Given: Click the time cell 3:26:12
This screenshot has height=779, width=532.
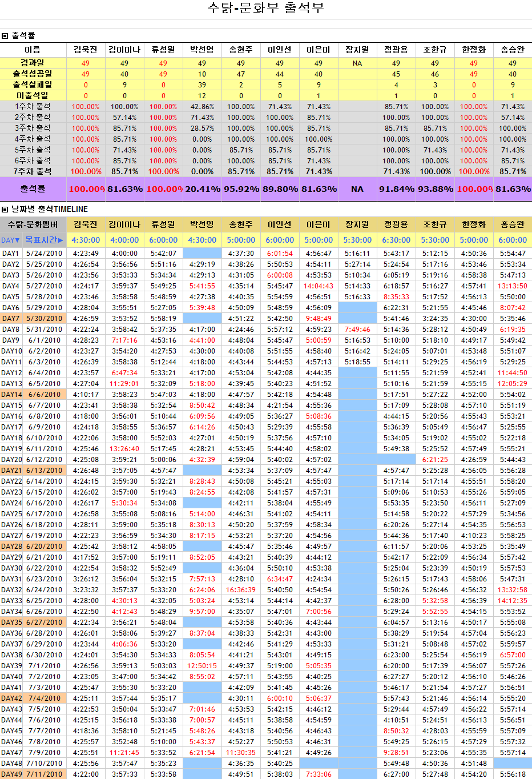Looking at the screenshot, I should (86, 579).
